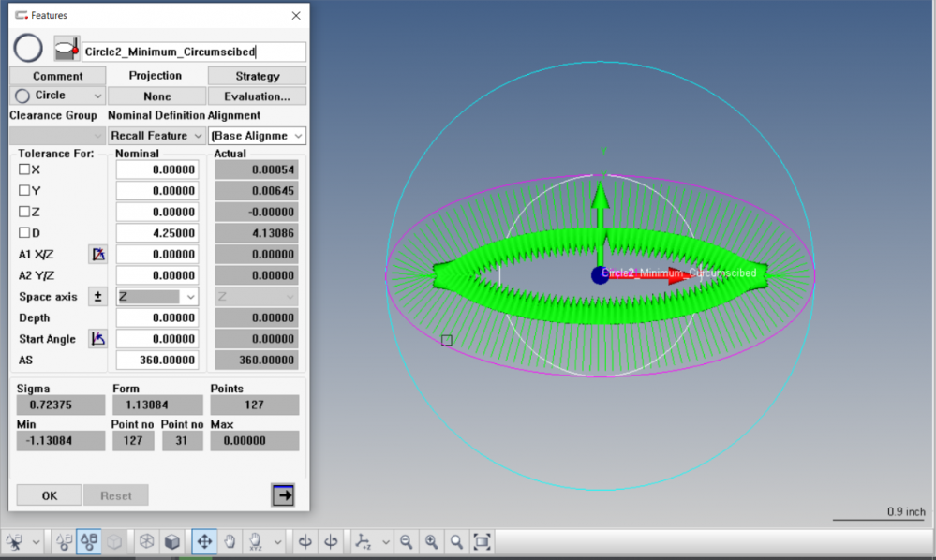Open the Circle feature type dropdown

(x=58, y=96)
